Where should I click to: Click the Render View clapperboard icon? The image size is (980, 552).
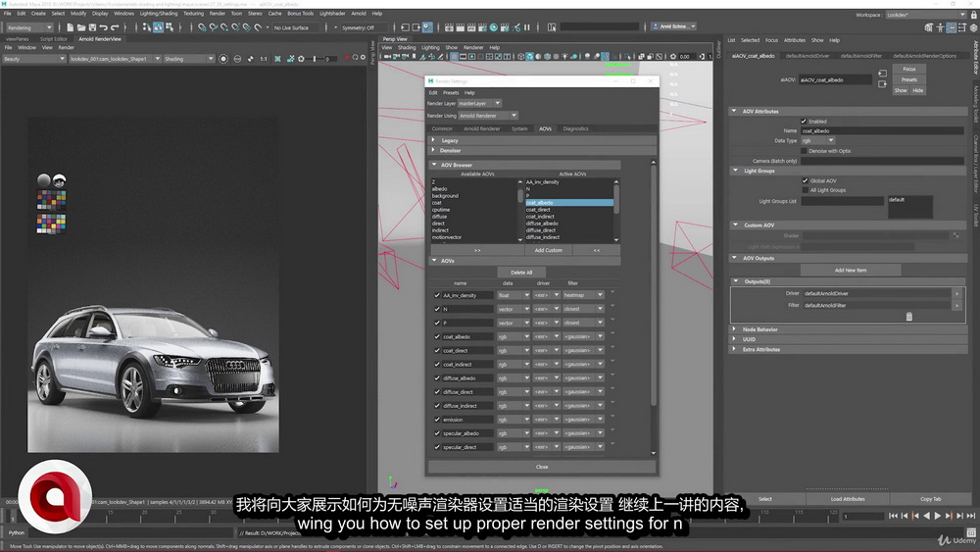pyautogui.click(x=450, y=27)
